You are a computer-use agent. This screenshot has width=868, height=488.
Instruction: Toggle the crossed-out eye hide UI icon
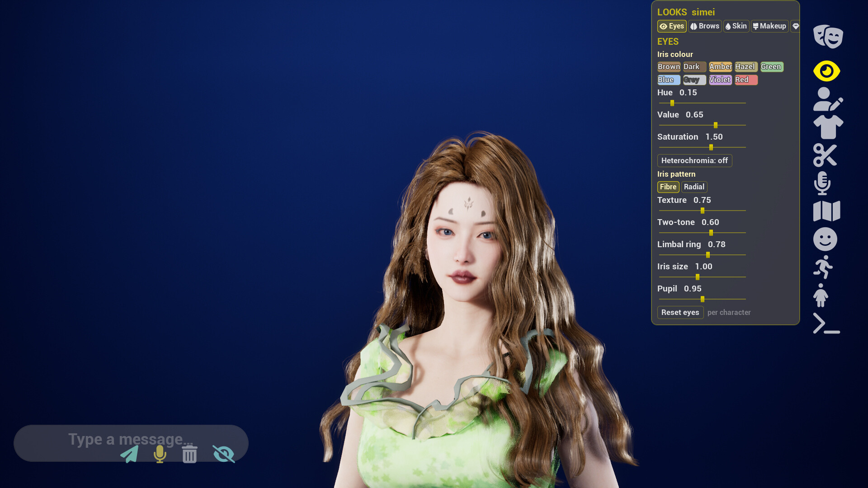(x=224, y=454)
